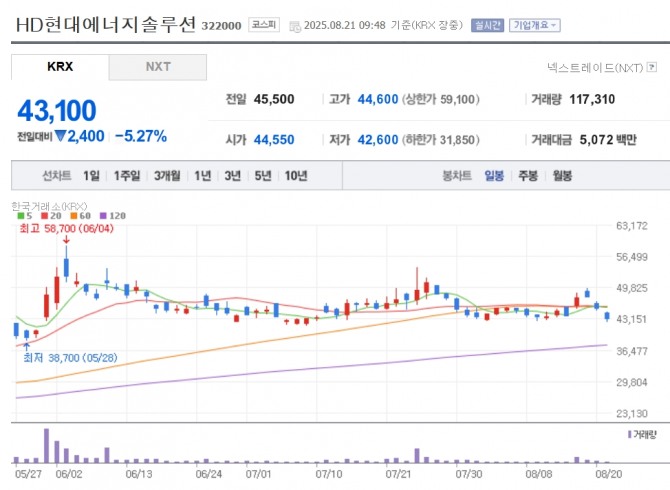The height and width of the screenshot is (490, 670).
Task: Select the 5년 line chart period
Action: tap(263, 176)
